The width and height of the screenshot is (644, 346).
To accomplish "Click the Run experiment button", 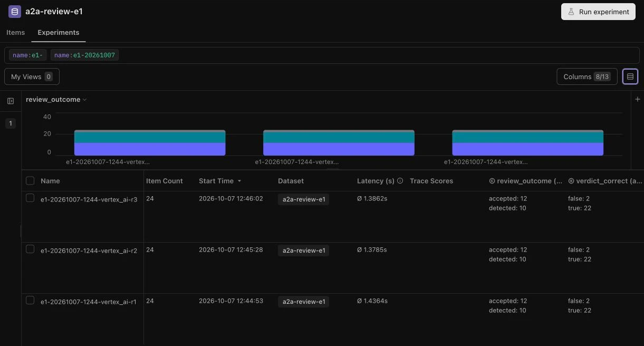I will [x=598, y=12].
